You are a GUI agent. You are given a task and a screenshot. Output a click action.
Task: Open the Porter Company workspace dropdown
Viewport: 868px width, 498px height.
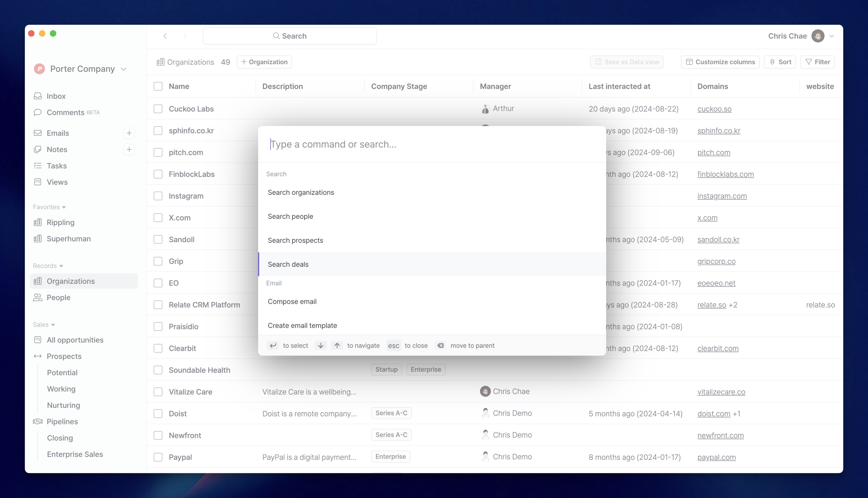[x=124, y=69]
